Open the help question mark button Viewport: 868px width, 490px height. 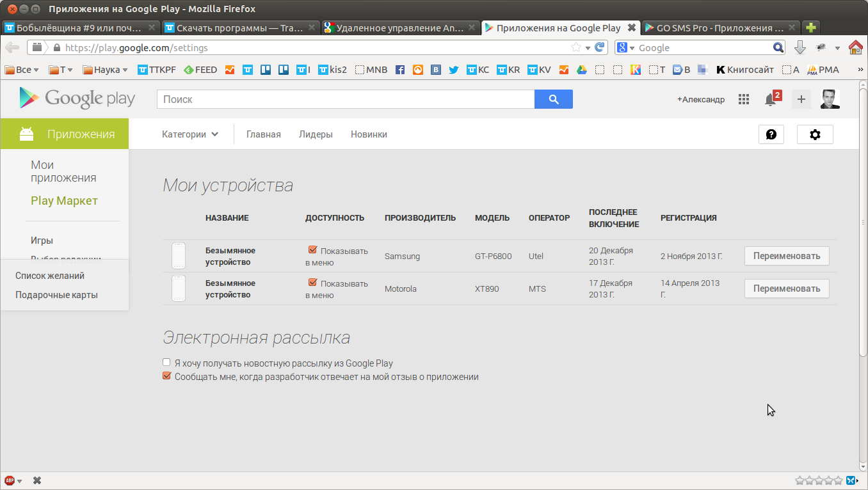[771, 134]
